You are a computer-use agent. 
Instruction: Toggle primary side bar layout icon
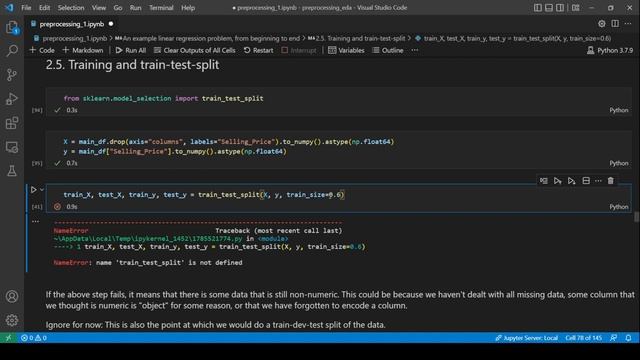(x=538, y=8)
